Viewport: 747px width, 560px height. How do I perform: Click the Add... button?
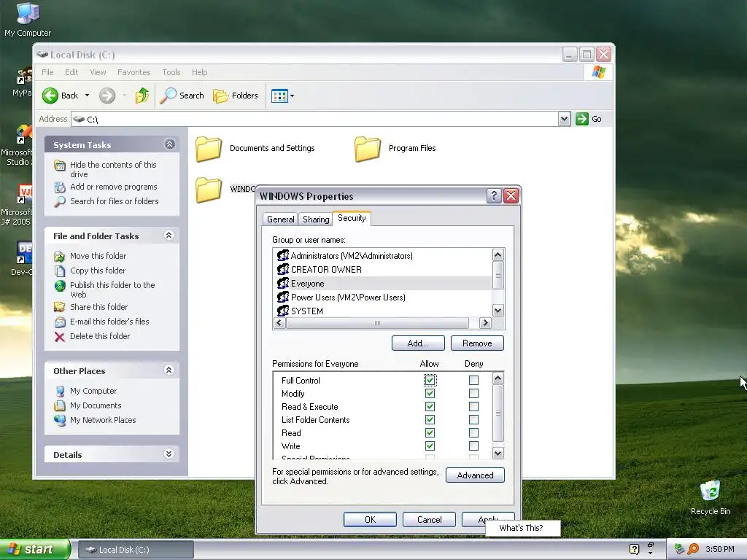418,343
